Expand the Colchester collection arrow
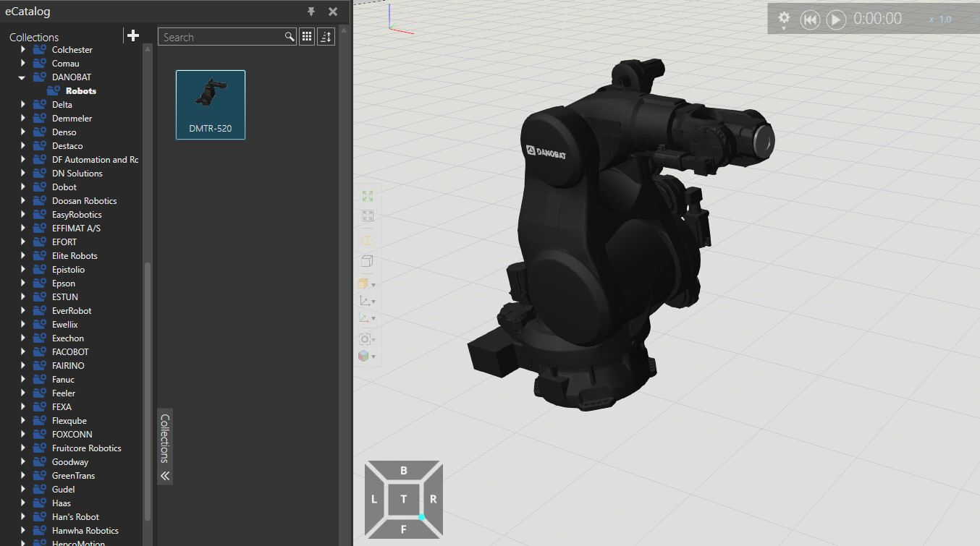The height and width of the screenshot is (546, 980). coord(22,50)
